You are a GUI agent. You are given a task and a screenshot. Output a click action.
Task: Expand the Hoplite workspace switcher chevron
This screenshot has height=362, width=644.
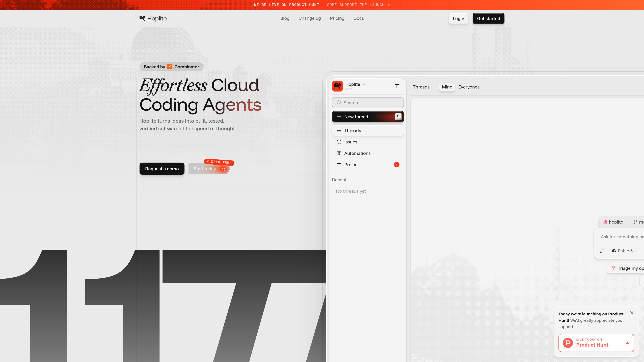coord(363,84)
